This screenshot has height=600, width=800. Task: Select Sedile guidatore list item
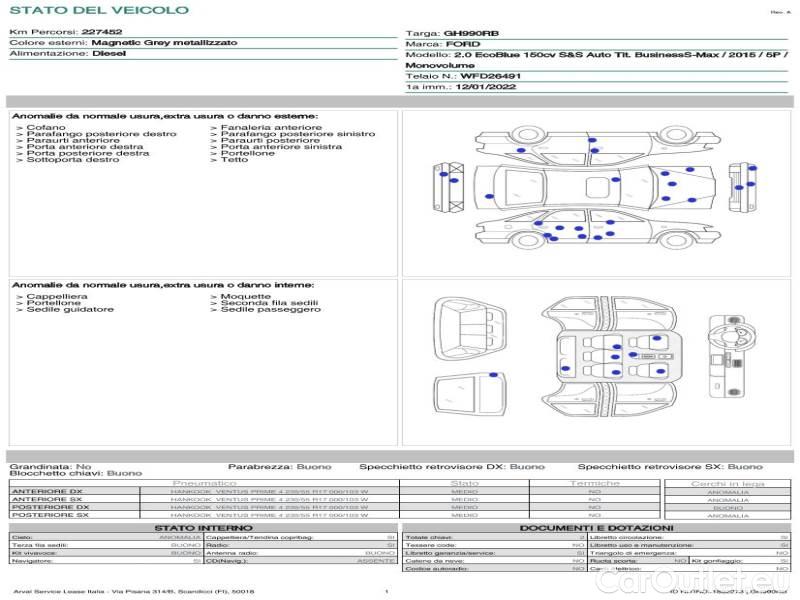point(70,310)
